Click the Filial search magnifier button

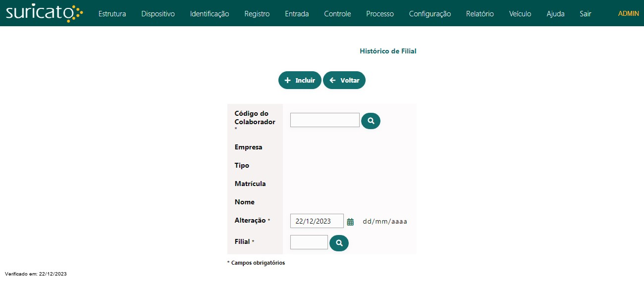[x=339, y=243]
